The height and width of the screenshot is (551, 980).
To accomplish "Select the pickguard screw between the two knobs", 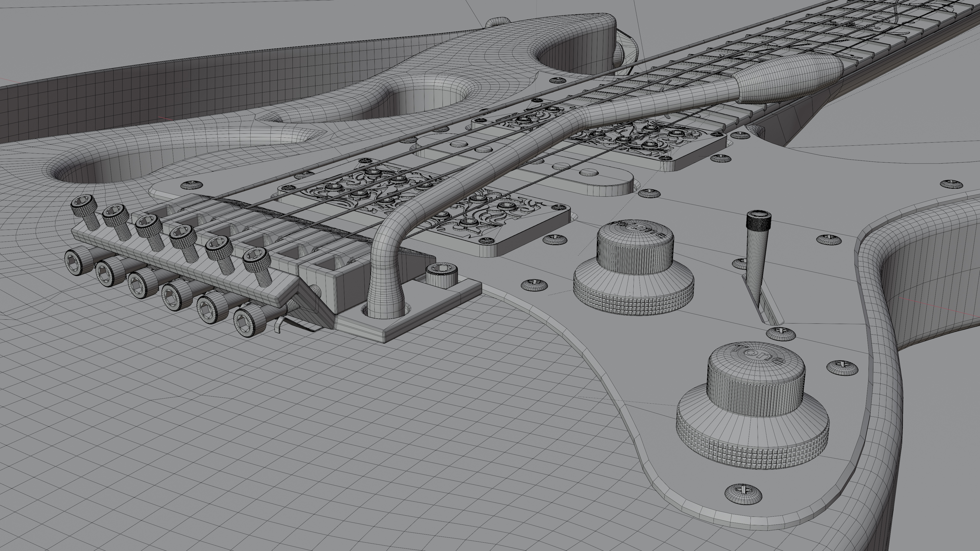I will (x=781, y=333).
